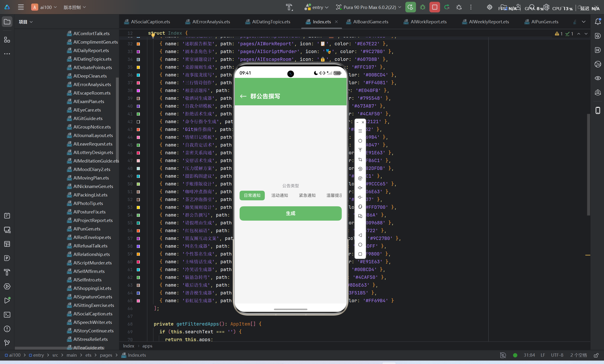The height and width of the screenshot is (364, 604).
Task: Run the entry app
Action: [x=410, y=7]
